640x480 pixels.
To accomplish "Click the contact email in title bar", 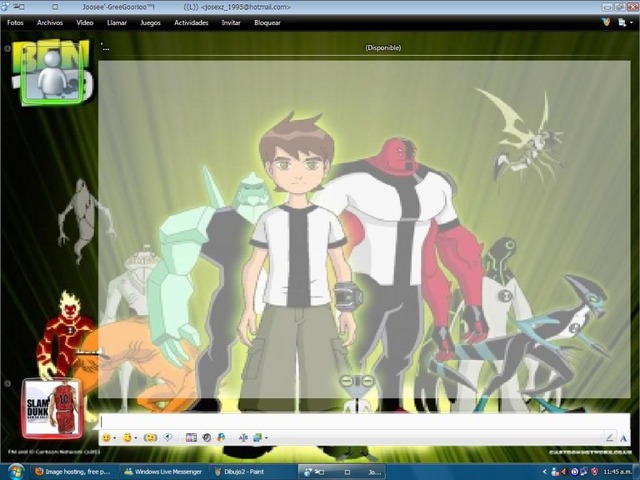I will tap(246, 7).
